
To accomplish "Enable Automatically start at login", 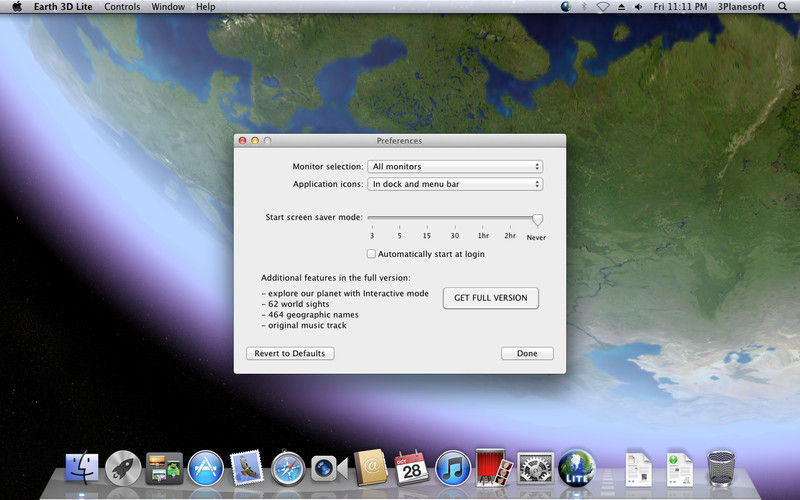I will 371,254.
